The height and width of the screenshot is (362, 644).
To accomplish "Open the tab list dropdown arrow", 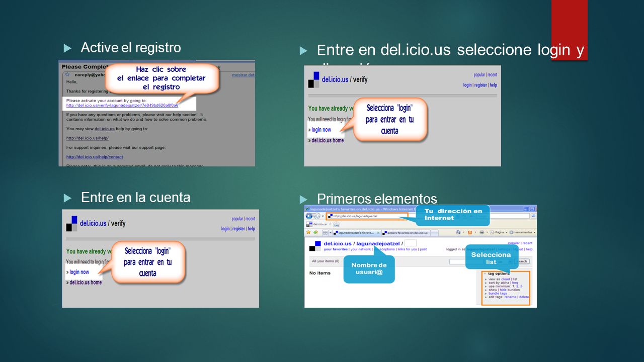I will [331, 233].
